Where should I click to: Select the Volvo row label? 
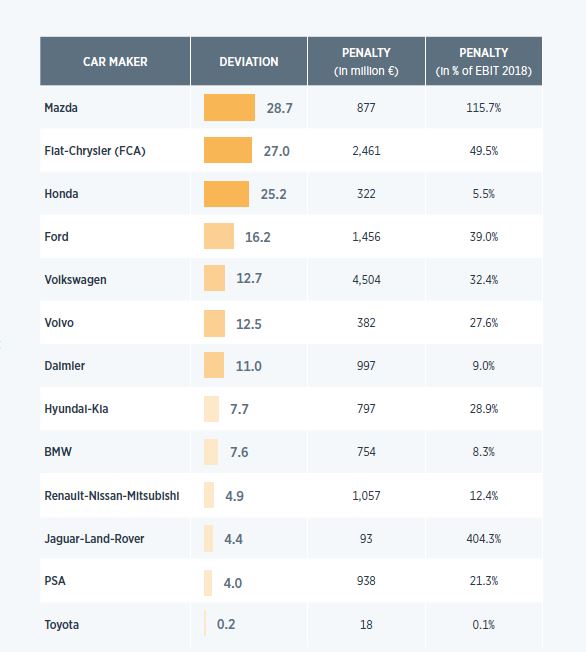pos(59,323)
